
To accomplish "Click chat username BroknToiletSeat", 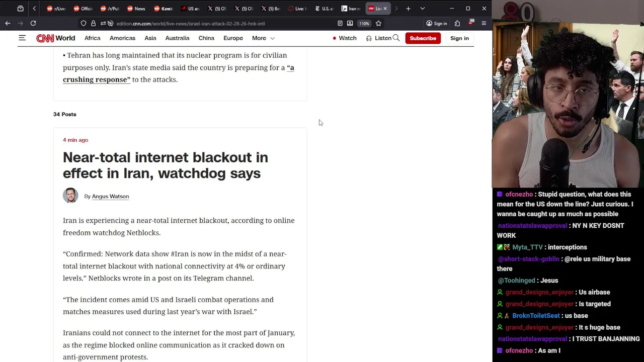I will point(536,315).
